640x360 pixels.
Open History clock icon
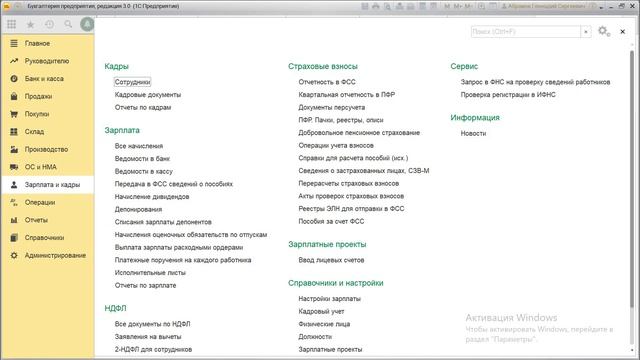pos(49,24)
